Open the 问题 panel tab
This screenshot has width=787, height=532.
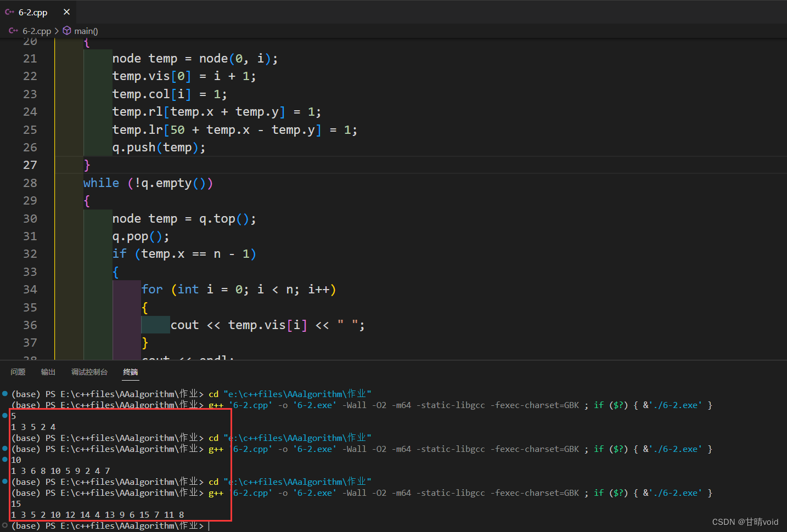point(18,372)
